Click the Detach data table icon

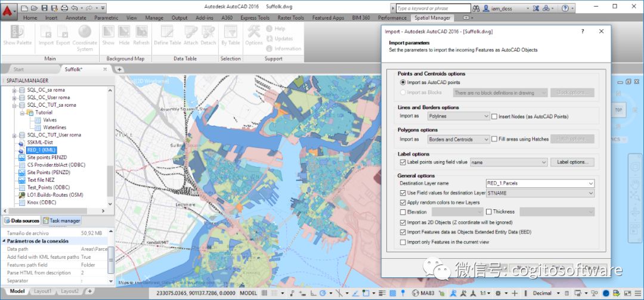(208, 32)
